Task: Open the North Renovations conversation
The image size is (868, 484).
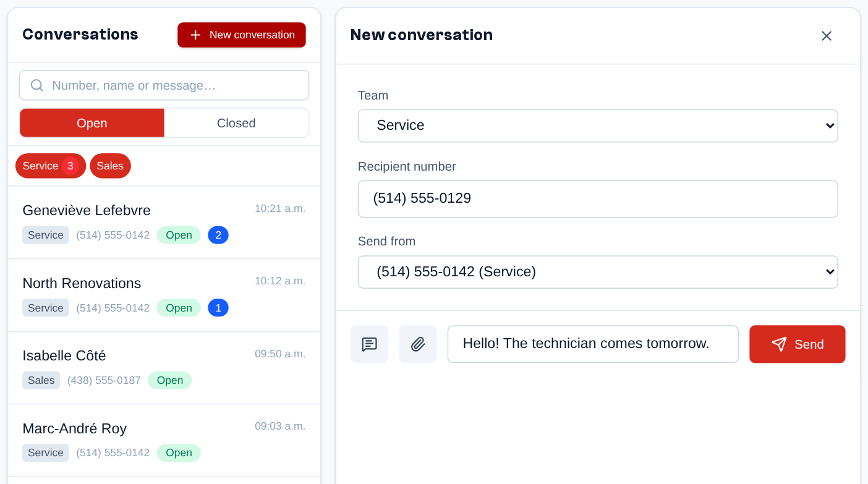Action: 164,295
